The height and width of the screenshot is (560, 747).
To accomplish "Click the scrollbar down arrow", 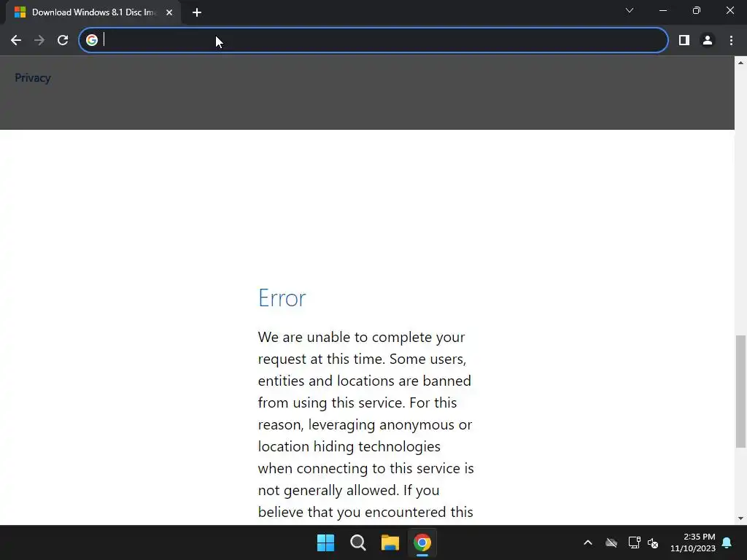I will (740, 518).
